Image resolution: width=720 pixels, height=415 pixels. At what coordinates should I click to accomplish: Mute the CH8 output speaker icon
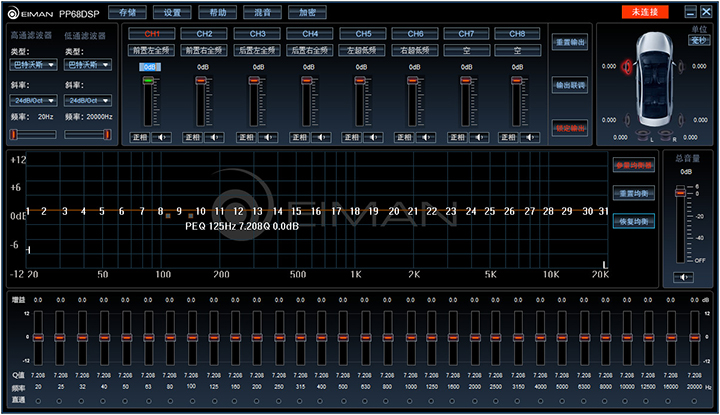click(530, 137)
